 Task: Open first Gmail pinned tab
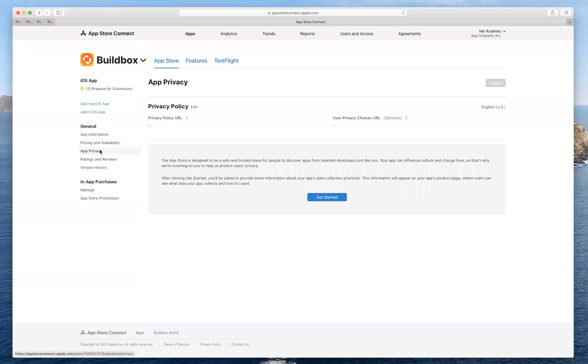(18, 22)
